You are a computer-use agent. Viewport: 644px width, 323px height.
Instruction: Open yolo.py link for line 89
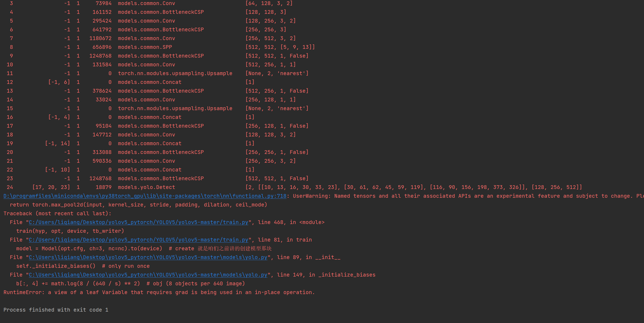[x=148, y=257]
